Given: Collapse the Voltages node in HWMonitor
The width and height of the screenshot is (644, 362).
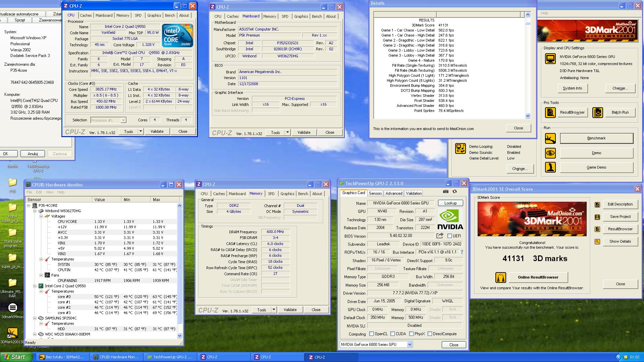Looking at the screenshot, I should pyautogui.click(x=41, y=216).
